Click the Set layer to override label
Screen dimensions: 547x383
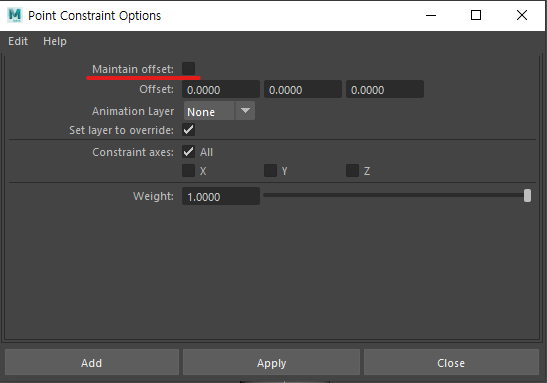121,130
